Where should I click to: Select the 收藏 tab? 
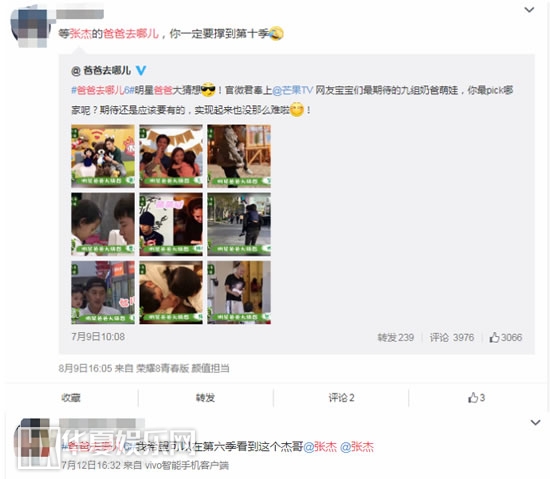tap(71, 398)
